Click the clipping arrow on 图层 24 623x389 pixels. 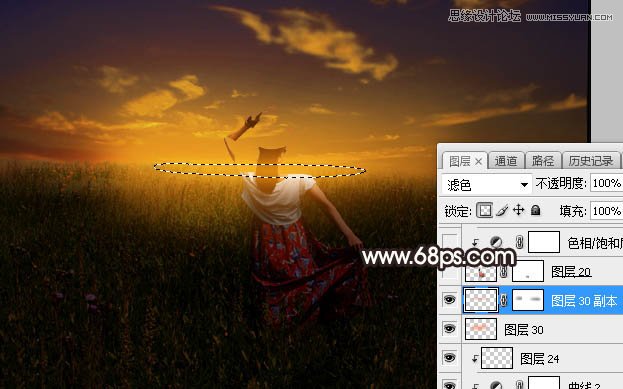click(x=475, y=359)
